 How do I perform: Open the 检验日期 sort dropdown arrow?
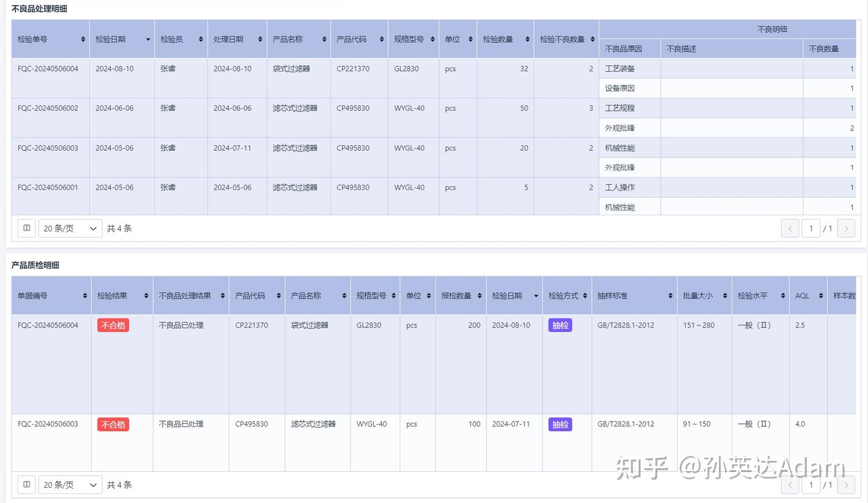pyautogui.click(x=148, y=39)
